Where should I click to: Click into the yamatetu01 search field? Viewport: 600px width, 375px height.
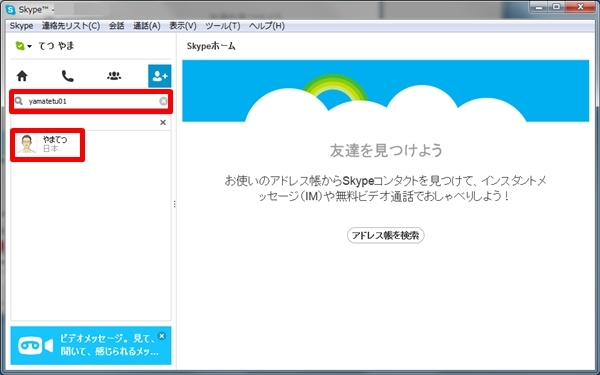click(x=91, y=101)
